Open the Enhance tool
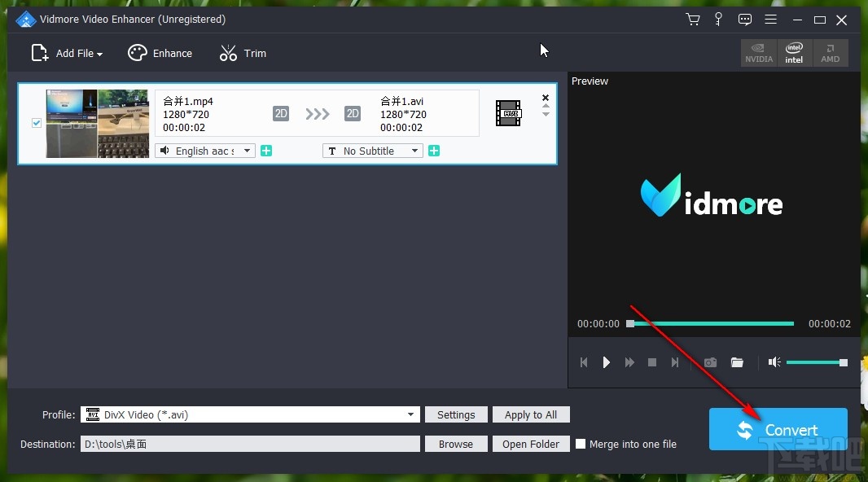Viewport: 868px width, 482px height. tap(160, 53)
